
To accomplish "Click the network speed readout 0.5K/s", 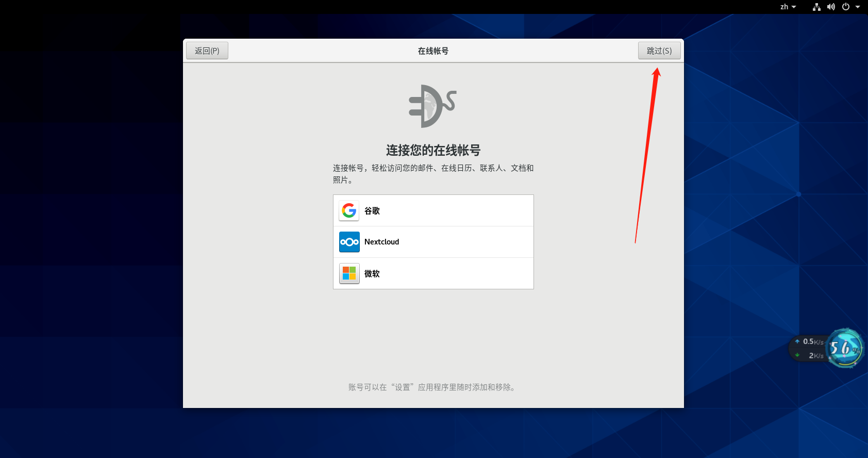I will point(812,341).
